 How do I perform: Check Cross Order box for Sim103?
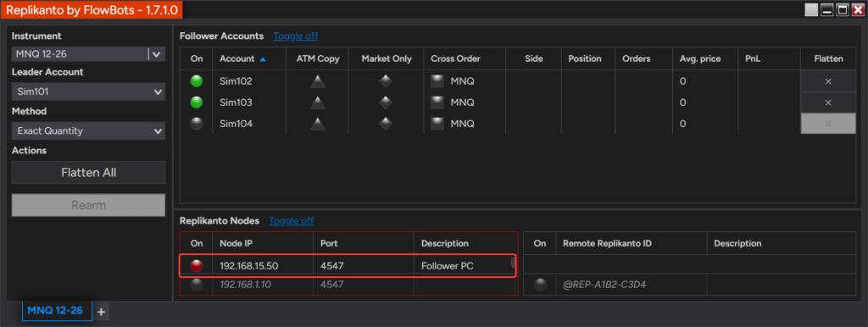point(438,103)
